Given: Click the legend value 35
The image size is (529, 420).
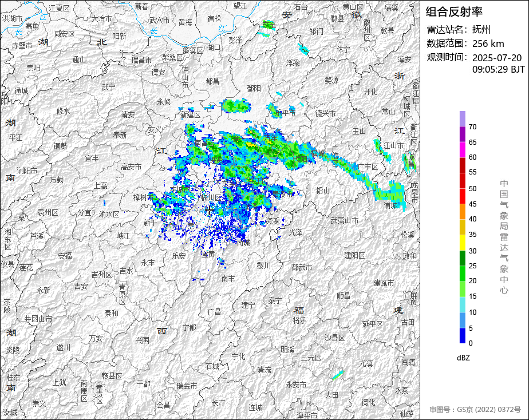Looking at the screenshot, I should point(472,234).
